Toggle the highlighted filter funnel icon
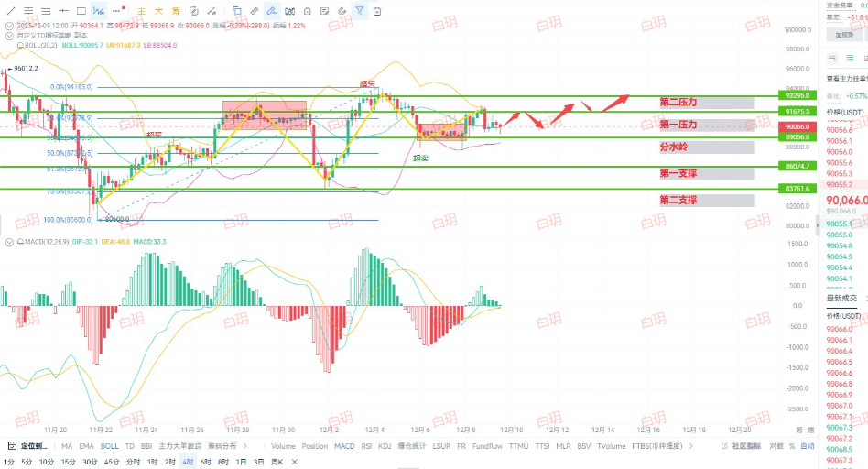Image resolution: width=868 pixels, height=469 pixels. click(x=360, y=11)
